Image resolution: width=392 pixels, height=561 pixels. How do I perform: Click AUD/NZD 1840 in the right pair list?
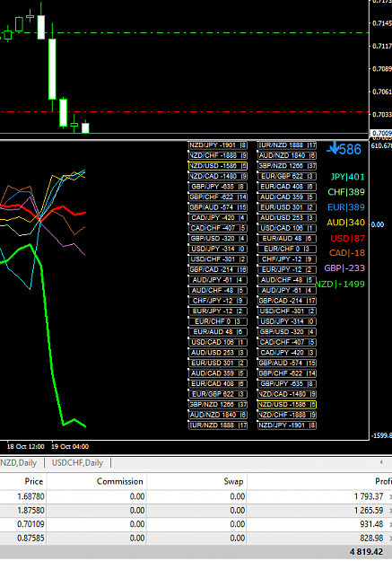(x=287, y=155)
